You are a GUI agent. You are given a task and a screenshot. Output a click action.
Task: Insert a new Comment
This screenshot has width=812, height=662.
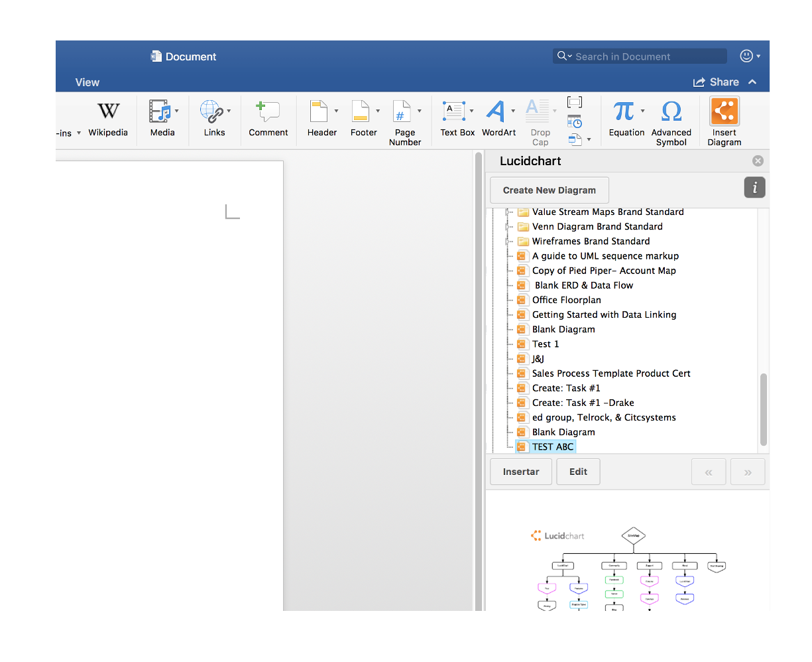pos(268,119)
